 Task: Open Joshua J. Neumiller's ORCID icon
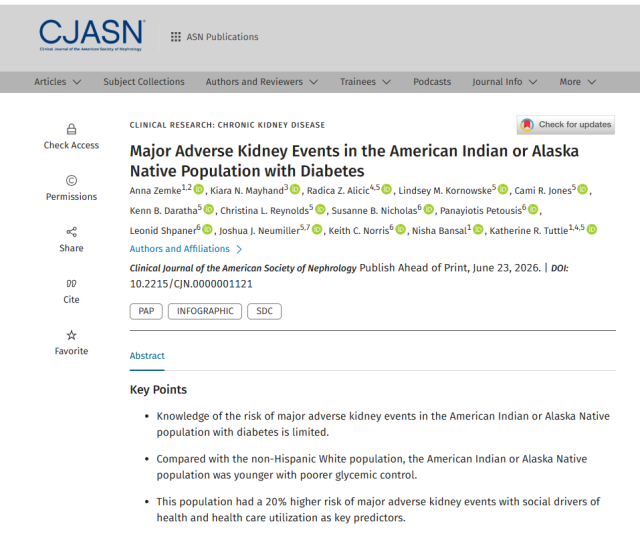317,229
